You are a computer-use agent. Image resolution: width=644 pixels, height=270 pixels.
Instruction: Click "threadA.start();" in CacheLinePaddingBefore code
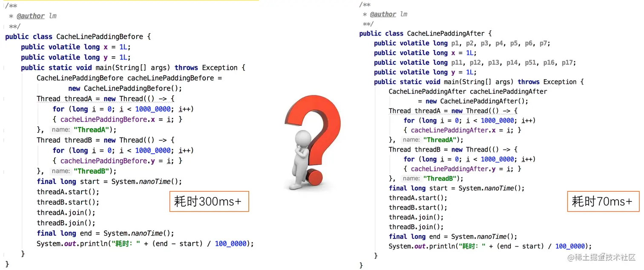point(68,192)
